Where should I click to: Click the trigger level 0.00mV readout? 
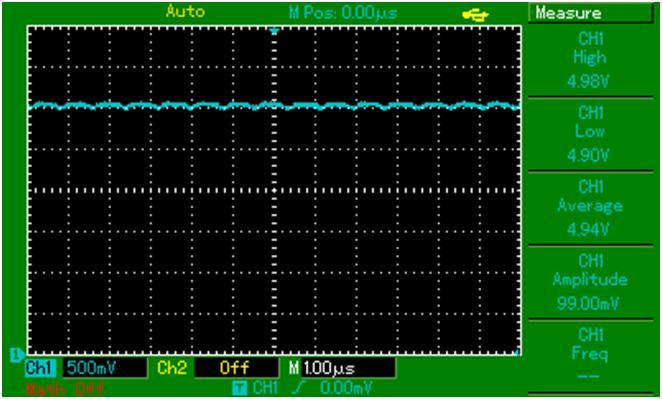[346, 388]
